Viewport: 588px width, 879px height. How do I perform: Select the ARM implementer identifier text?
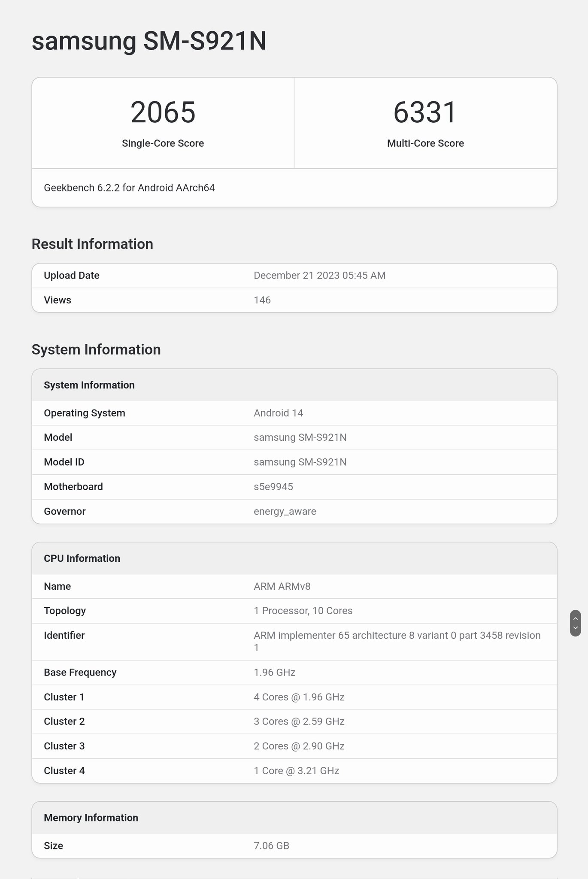pos(397,641)
